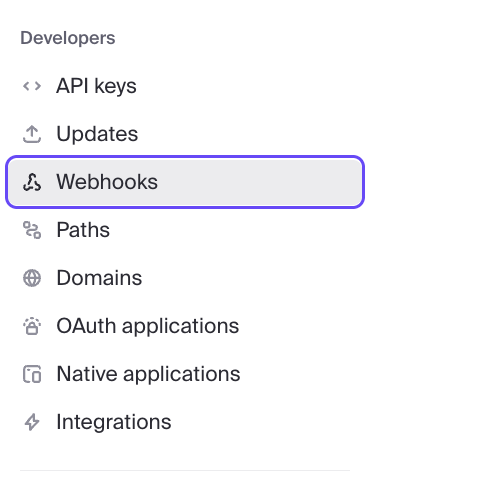Viewport: 490px width, 494px height.
Task: Click the Integrations lightning bolt icon
Action: click(x=32, y=422)
